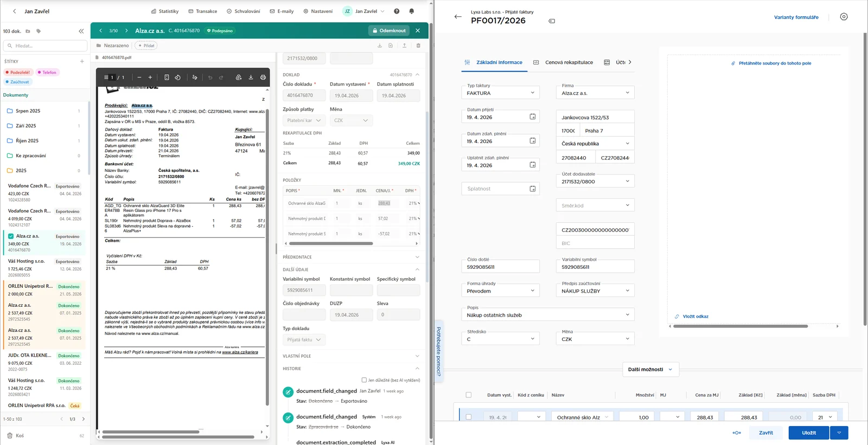Screen dimensions: 868x445
Task: Open notifications bell in top bar
Action: click(x=411, y=11)
